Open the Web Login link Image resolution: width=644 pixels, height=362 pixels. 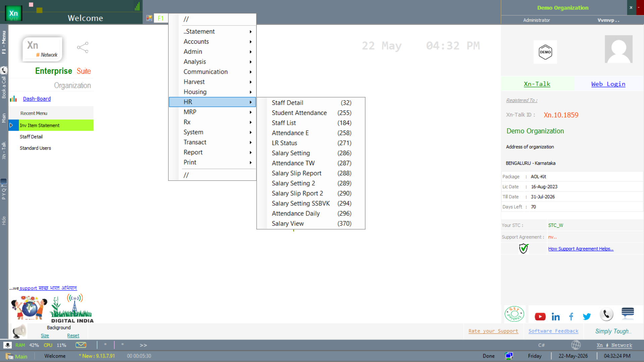608,84
